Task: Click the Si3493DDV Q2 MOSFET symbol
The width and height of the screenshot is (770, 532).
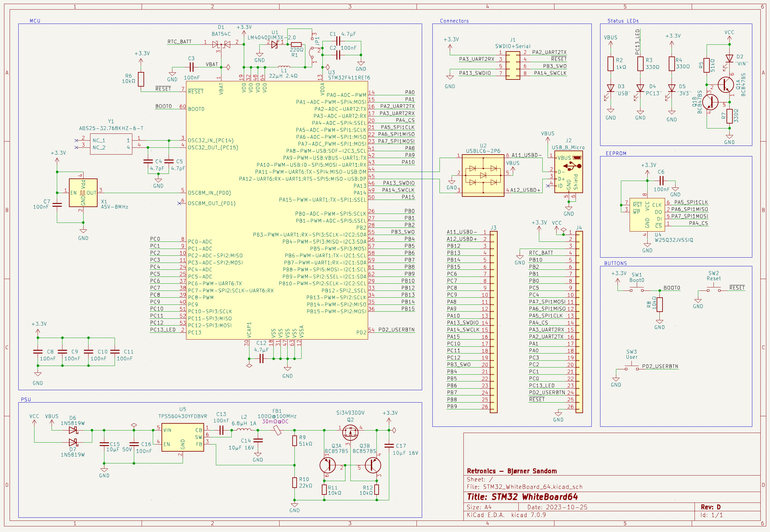Action: click(x=350, y=432)
